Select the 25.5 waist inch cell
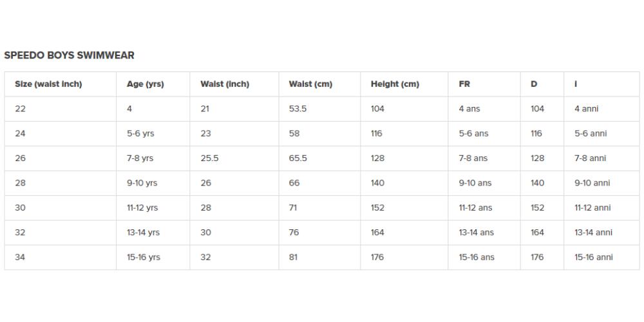Viewport: 644px width, 322px height. [209, 158]
